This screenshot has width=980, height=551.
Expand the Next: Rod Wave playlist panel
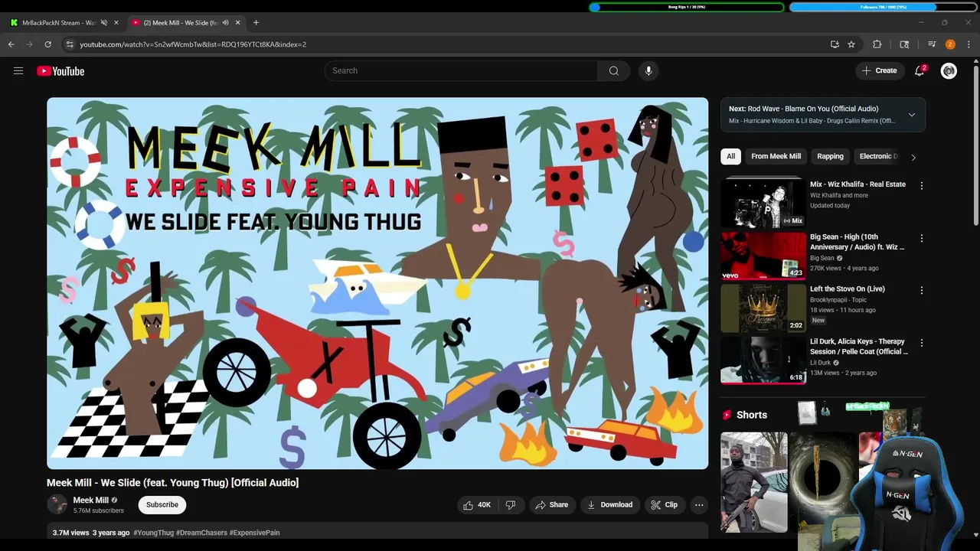pyautogui.click(x=912, y=115)
